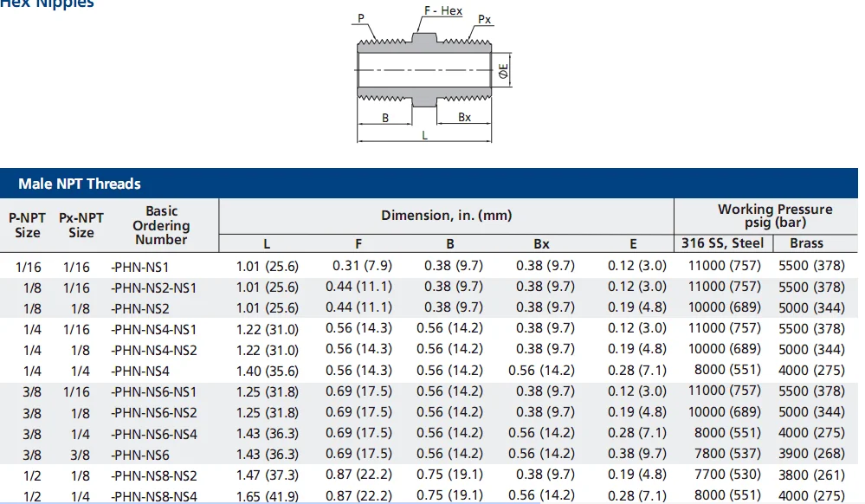Click the ØE diameter label on drawing
Image resolution: width=865 pixels, height=504 pixels.
(504, 73)
